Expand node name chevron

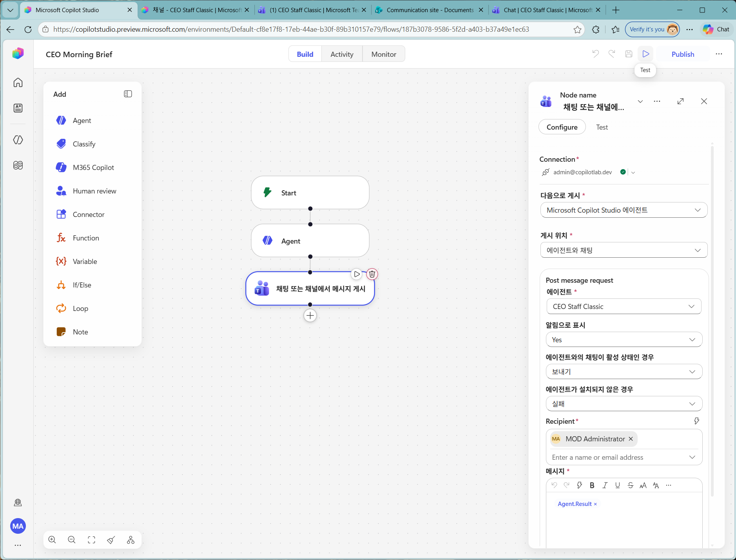tap(640, 101)
